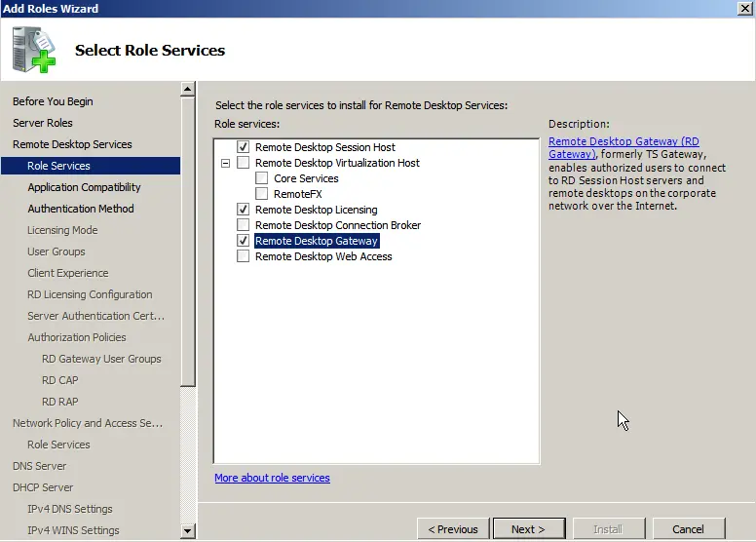
Task: Open the More about role services link
Action: point(272,478)
